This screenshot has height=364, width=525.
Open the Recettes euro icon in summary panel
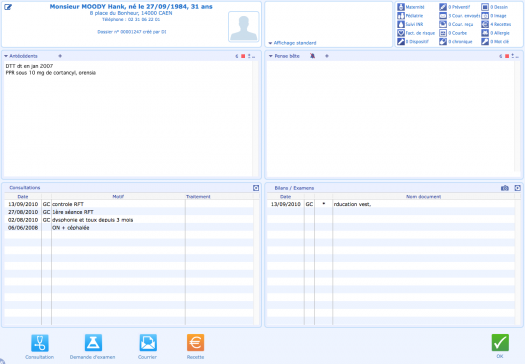click(485, 24)
